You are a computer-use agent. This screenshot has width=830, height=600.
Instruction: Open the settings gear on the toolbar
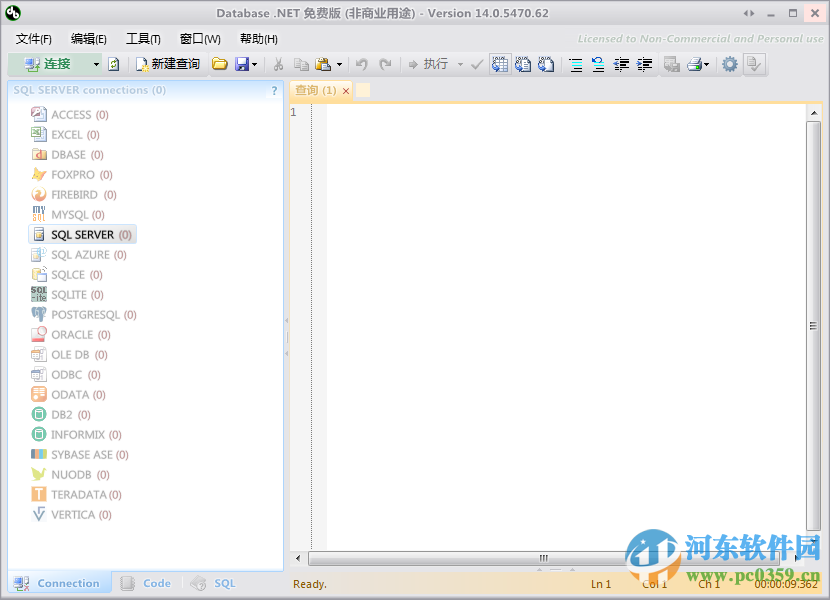pyautogui.click(x=730, y=64)
